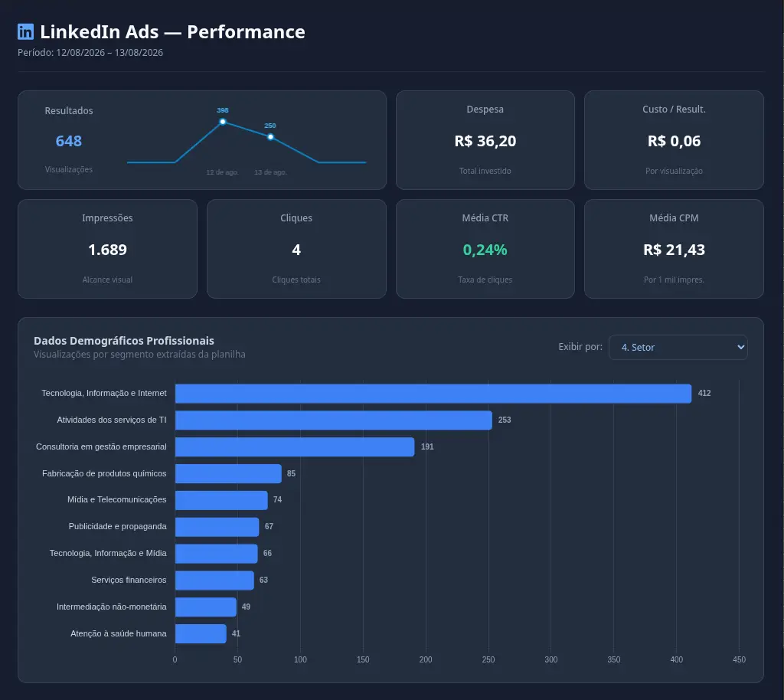The width and height of the screenshot is (784, 700).
Task: Click the Fabricação de produtos químicos bar
Action: 228,473
